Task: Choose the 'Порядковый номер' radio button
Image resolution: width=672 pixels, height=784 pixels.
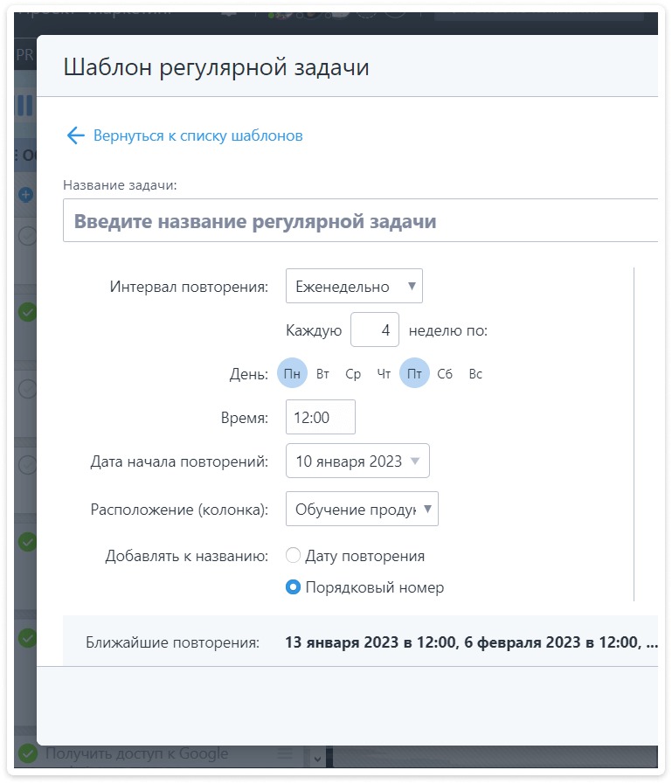Action: [294, 587]
